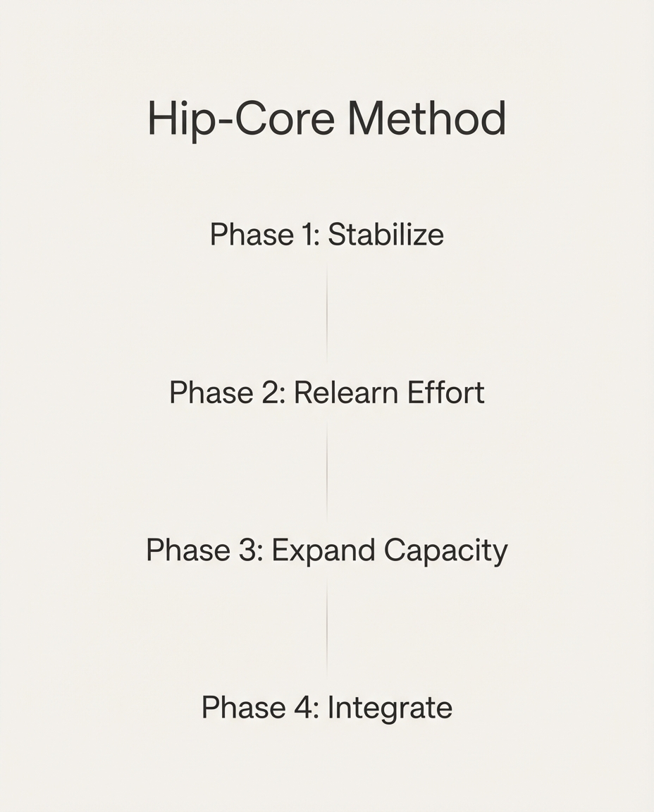Click the word Method in the title
This screenshot has height=812, width=654.
(426, 119)
